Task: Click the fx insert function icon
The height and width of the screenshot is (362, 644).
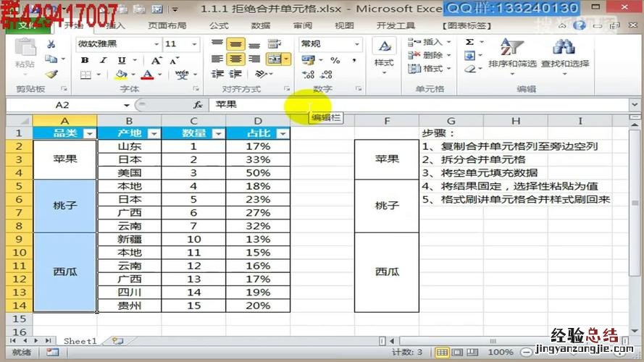Action: coord(197,105)
